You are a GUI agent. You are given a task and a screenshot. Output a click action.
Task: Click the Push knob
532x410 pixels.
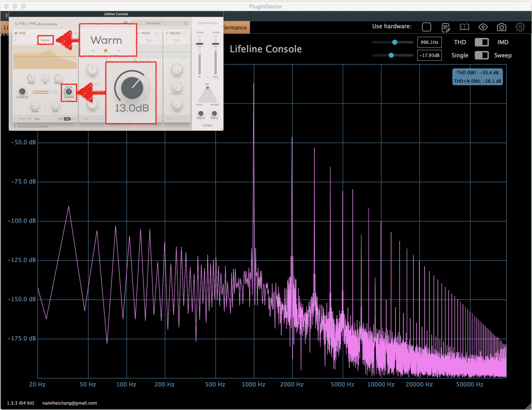click(35, 105)
